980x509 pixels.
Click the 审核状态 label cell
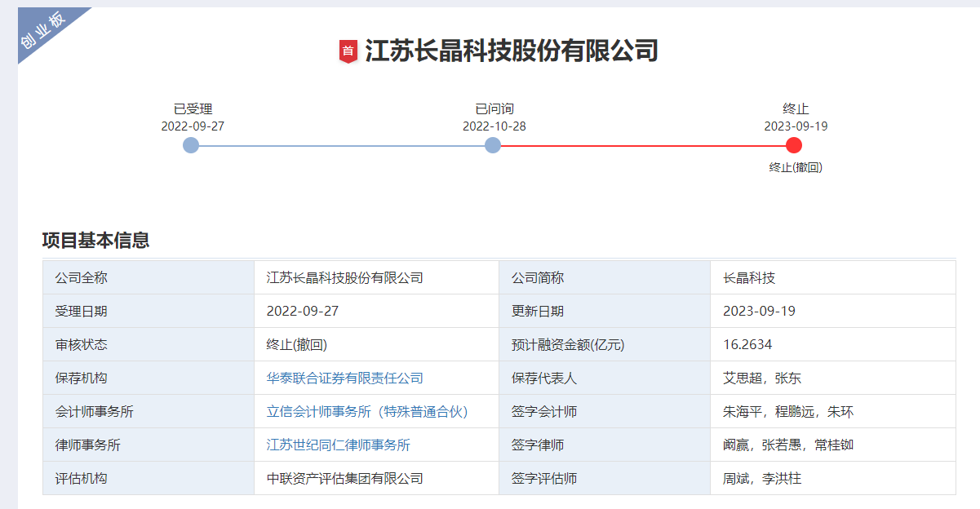(x=149, y=344)
